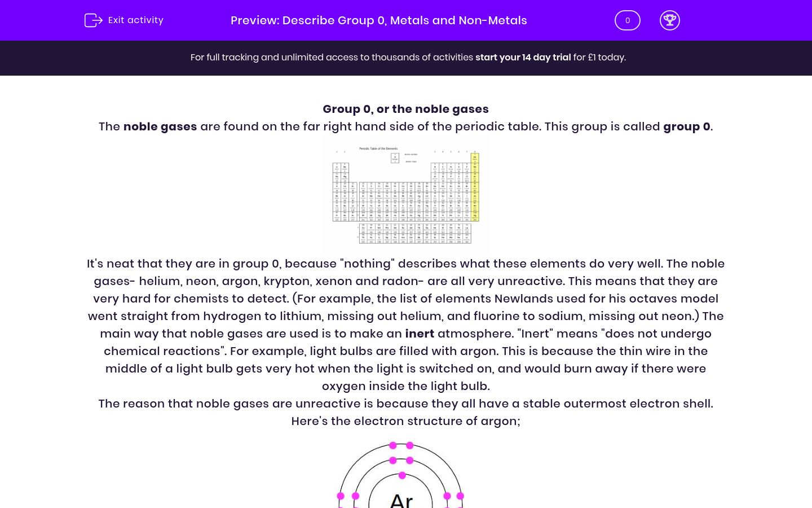
Task: Open the 'start your 14 day trial' link
Action: coord(523,57)
